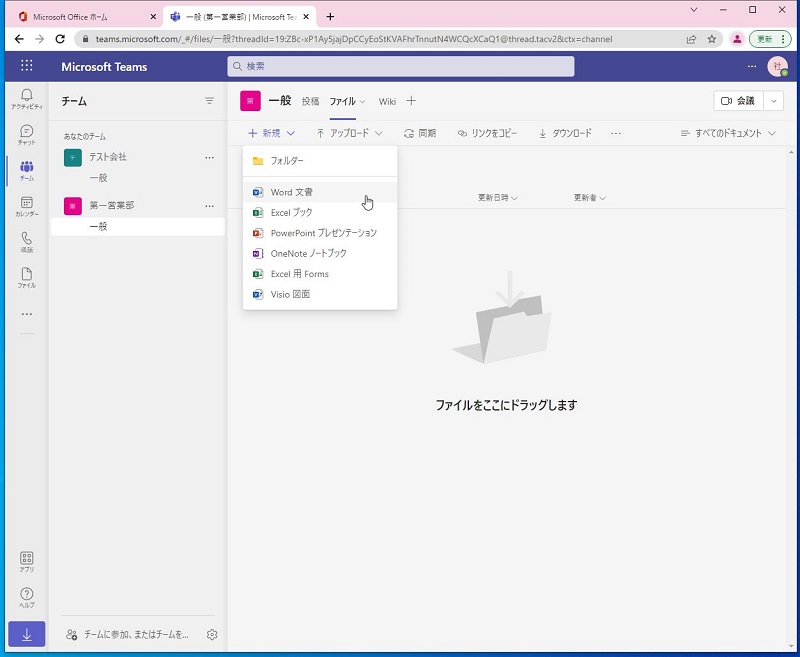Open the browser profile icon
This screenshot has width=800, height=657.
[x=737, y=39]
